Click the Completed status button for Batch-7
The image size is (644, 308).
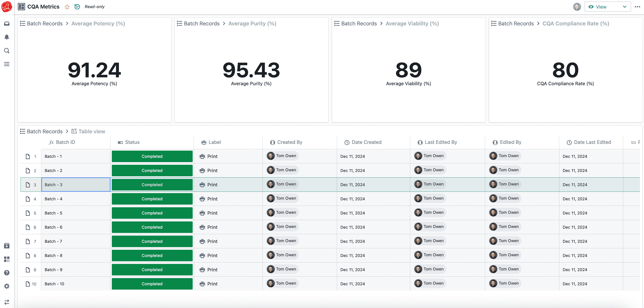152,241
